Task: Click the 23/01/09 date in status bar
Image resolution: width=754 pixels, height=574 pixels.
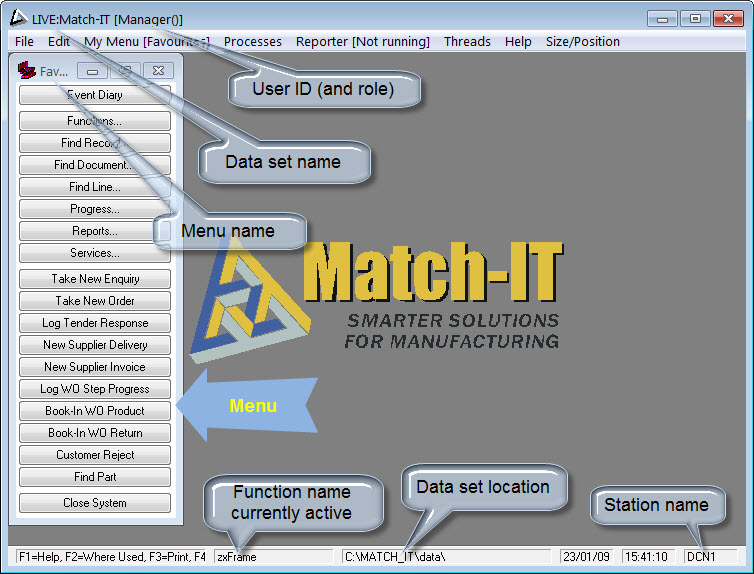Action: tap(586, 557)
